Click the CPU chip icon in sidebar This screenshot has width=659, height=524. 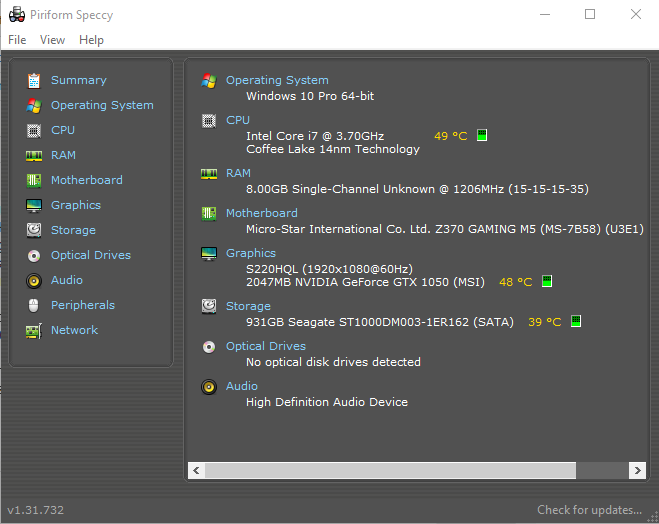(x=34, y=131)
